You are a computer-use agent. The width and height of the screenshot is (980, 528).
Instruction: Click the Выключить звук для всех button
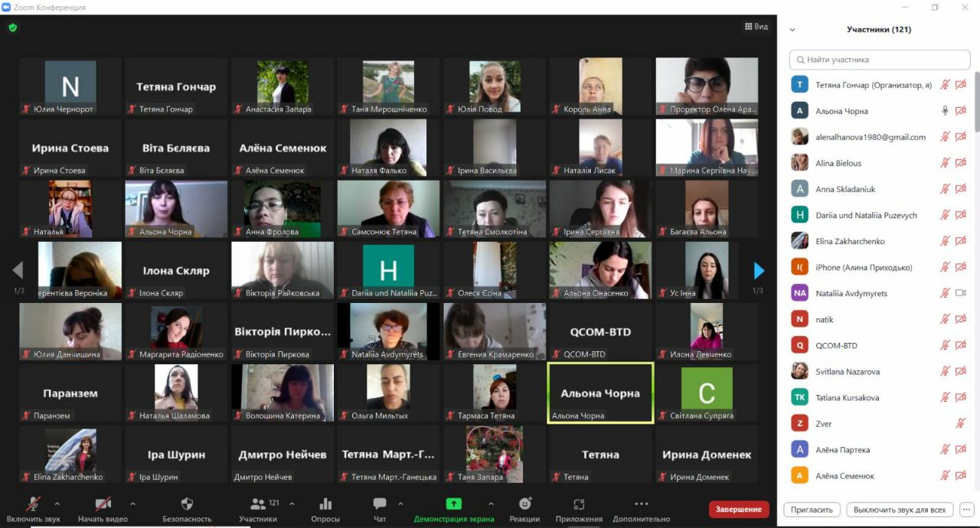[900, 510]
